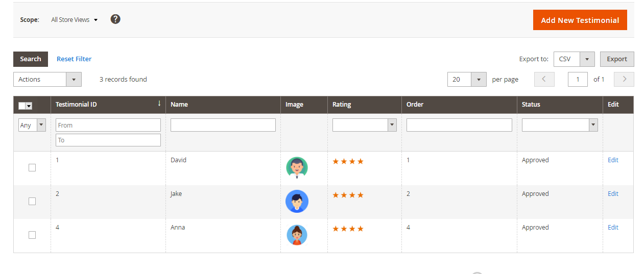
Task: Open the Actions dropdown
Action: point(47,79)
